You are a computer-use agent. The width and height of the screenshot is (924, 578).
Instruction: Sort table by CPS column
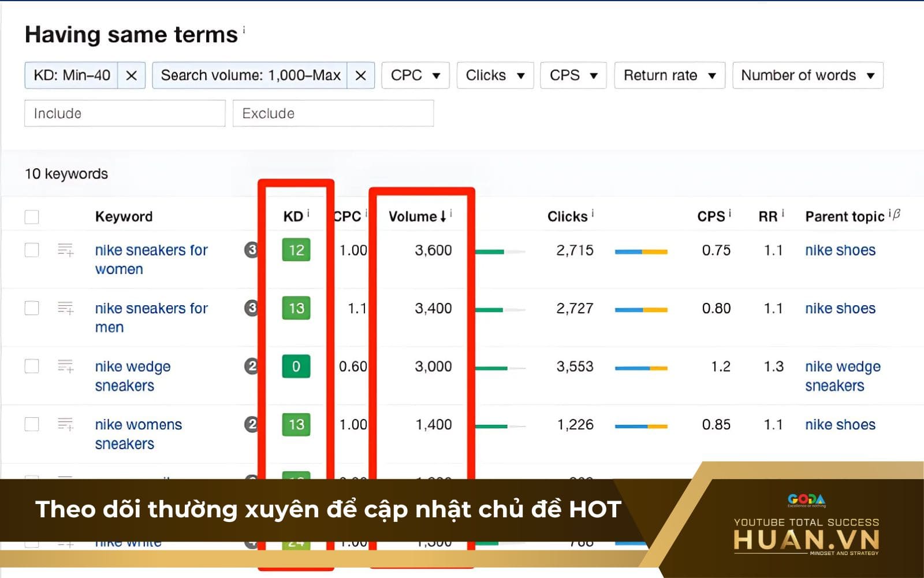[x=711, y=217]
